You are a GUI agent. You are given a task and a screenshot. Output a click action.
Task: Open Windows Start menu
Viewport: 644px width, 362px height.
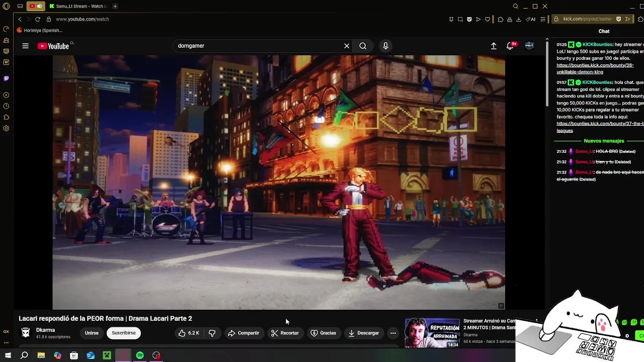coord(8,355)
